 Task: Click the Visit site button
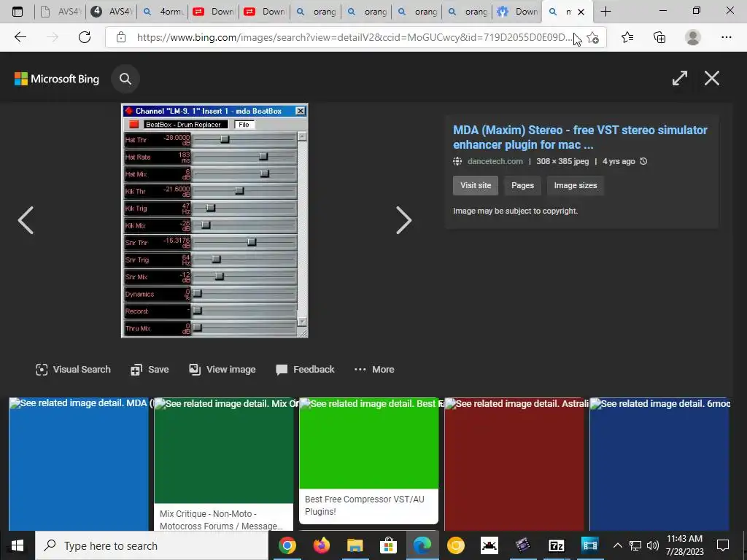[476, 185]
